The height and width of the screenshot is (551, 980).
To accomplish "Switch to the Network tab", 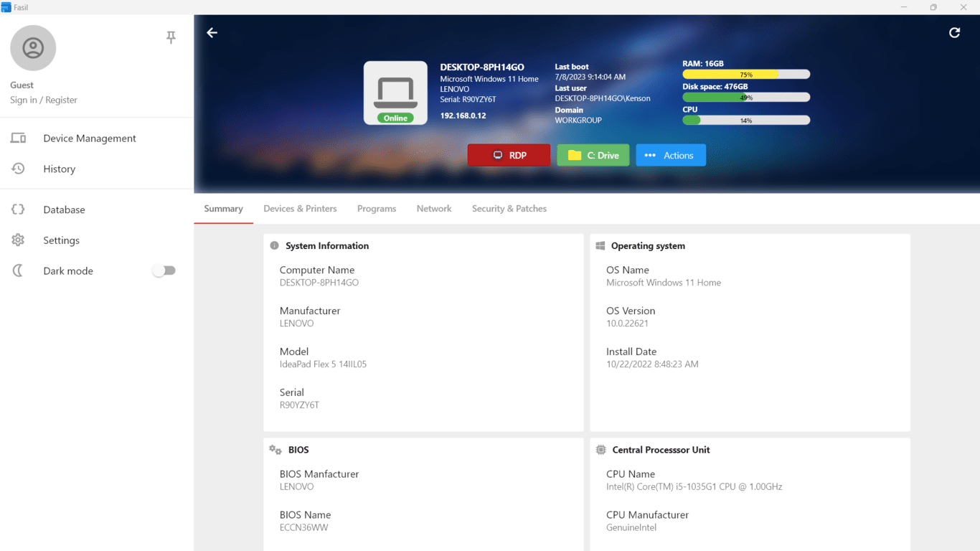I will coord(434,209).
